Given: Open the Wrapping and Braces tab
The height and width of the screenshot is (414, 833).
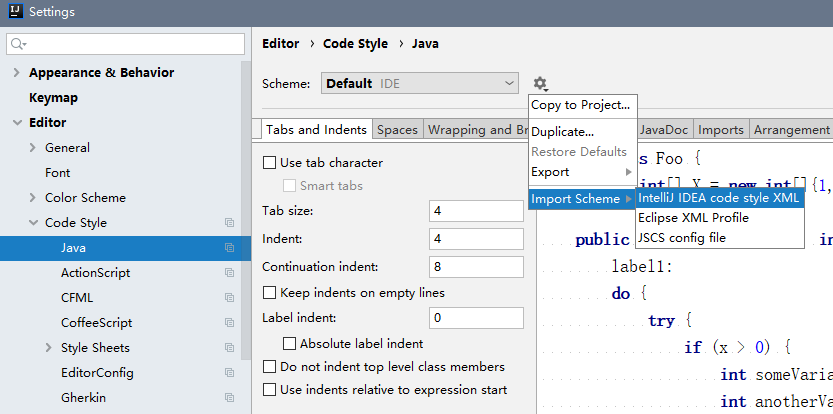Looking at the screenshot, I should (476, 130).
